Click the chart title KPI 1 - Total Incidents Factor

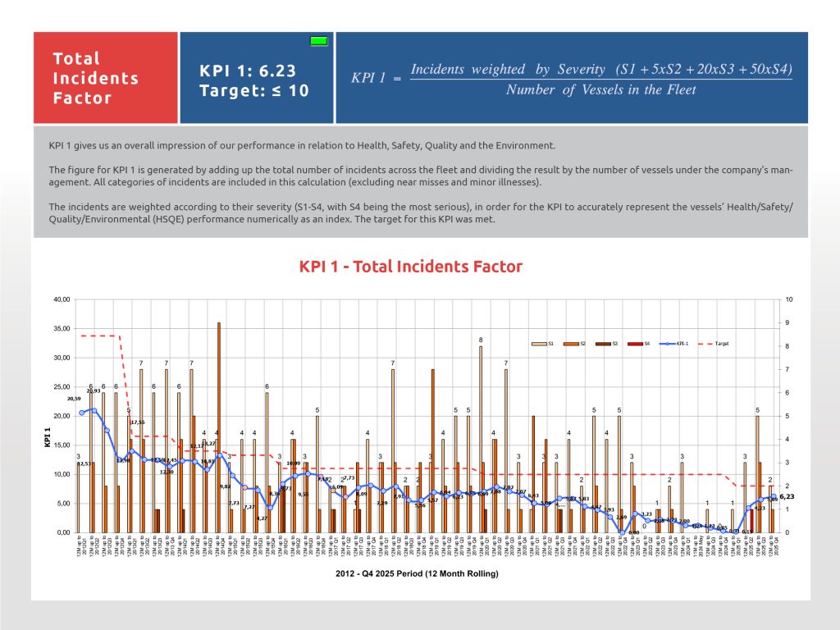point(410,267)
